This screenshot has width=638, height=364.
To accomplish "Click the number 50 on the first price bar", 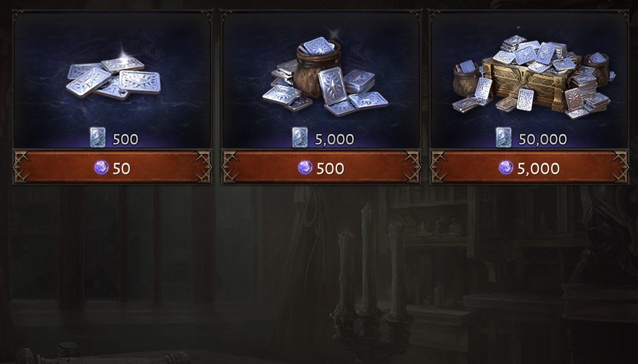I will click(121, 168).
